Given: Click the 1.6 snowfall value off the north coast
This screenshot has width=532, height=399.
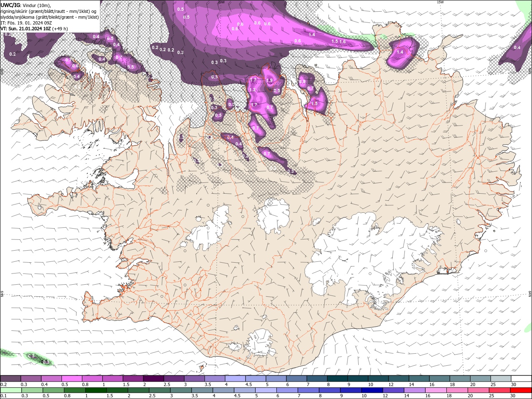Looking at the screenshot, I should pos(342,42).
